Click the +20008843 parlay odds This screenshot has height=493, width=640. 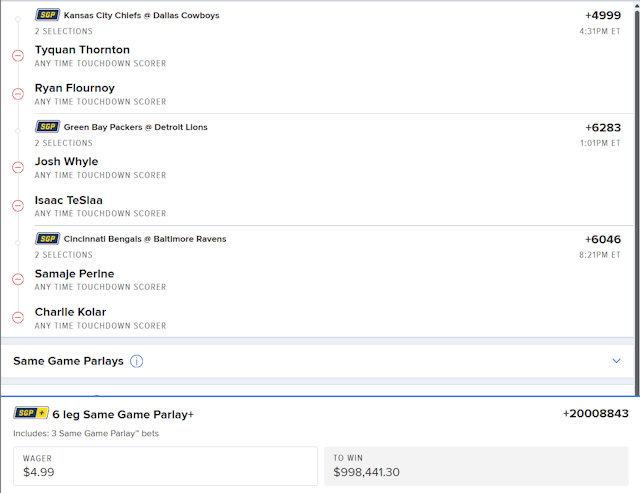(x=595, y=414)
